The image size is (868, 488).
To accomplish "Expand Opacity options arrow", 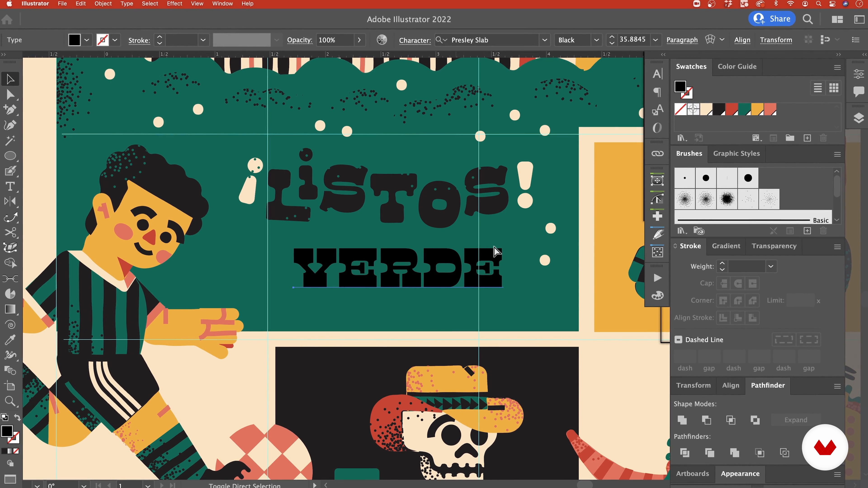I will (359, 40).
